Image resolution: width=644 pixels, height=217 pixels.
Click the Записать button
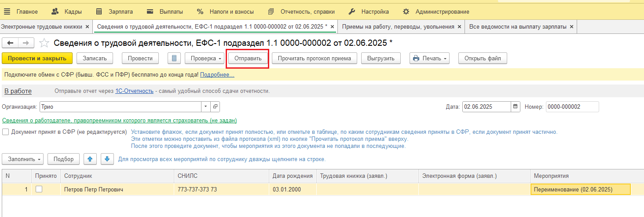pyautogui.click(x=95, y=58)
